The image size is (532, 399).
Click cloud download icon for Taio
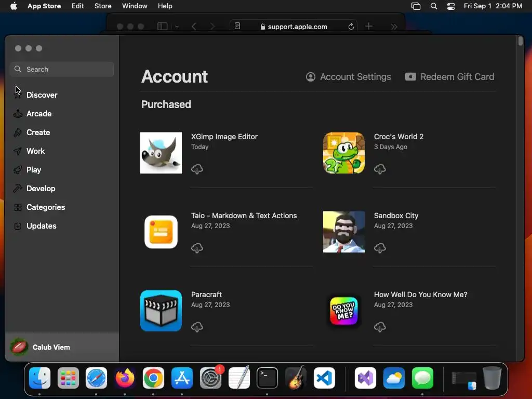tap(197, 248)
